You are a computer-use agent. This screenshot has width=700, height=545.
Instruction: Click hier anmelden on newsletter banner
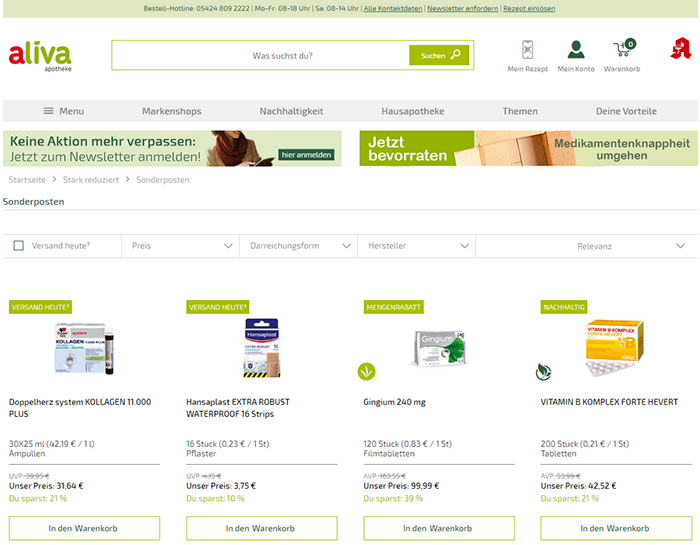[x=306, y=154]
